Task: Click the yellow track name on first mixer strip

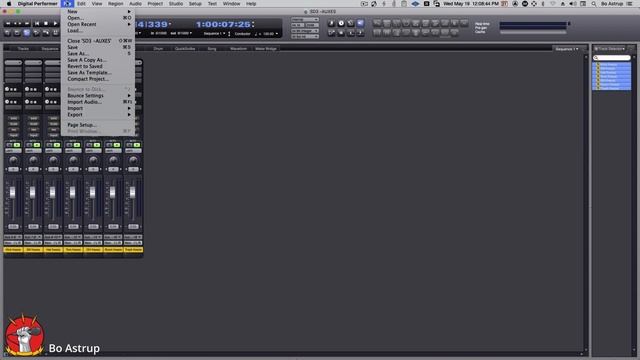Action: (x=13, y=249)
